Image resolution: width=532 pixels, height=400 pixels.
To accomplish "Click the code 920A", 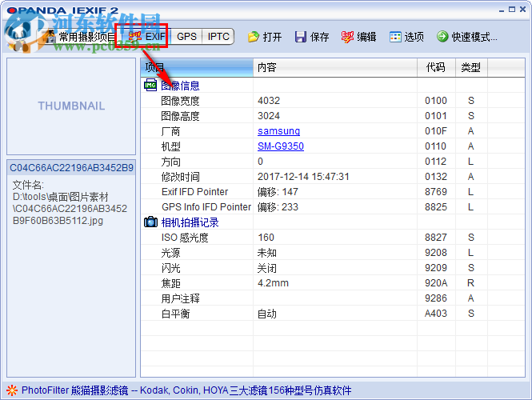I will click(436, 283).
